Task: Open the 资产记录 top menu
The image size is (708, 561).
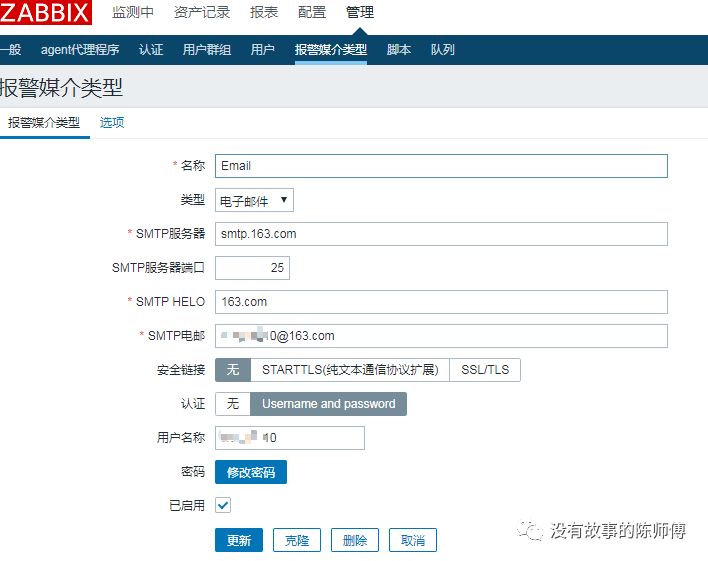Action: coord(202,12)
